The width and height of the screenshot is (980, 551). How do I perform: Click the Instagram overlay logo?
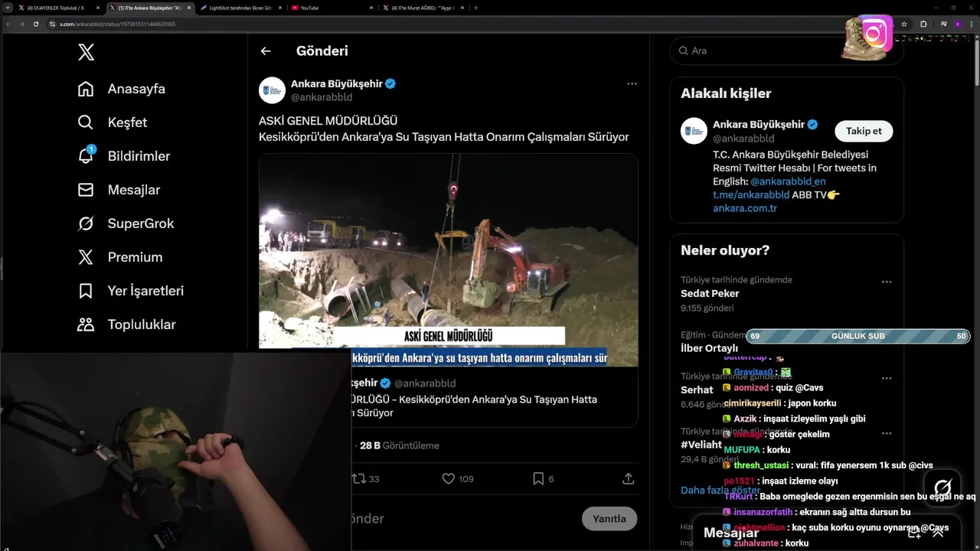pos(875,34)
